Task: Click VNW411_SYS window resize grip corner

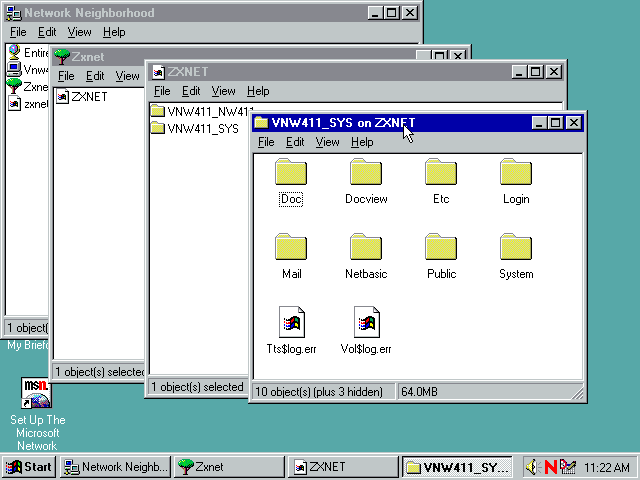Action: pos(577,393)
